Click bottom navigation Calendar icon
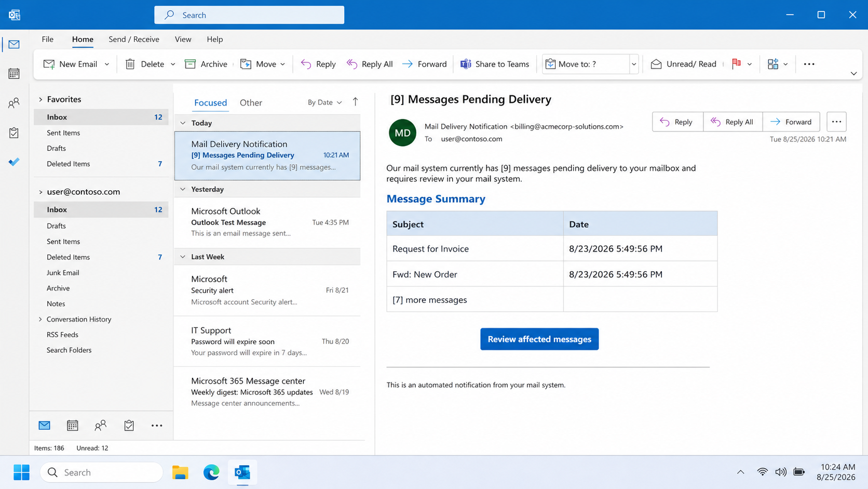This screenshot has width=868, height=489. [x=73, y=426]
